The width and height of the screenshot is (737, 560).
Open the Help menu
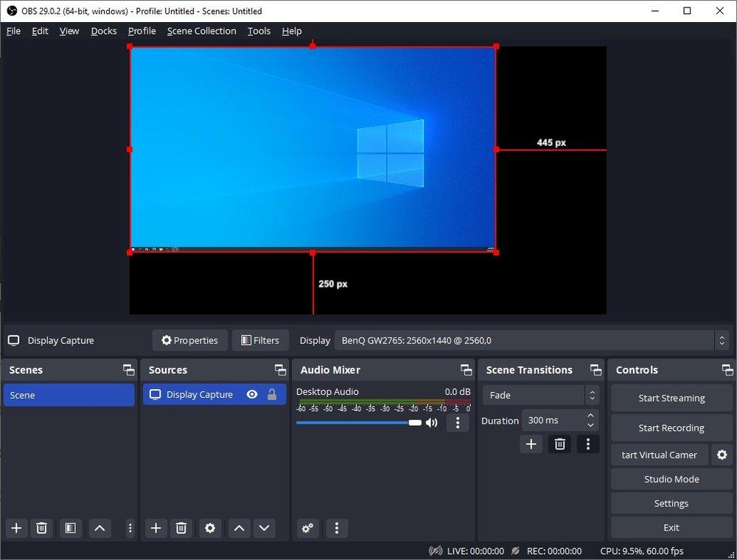tap(292, 31)
